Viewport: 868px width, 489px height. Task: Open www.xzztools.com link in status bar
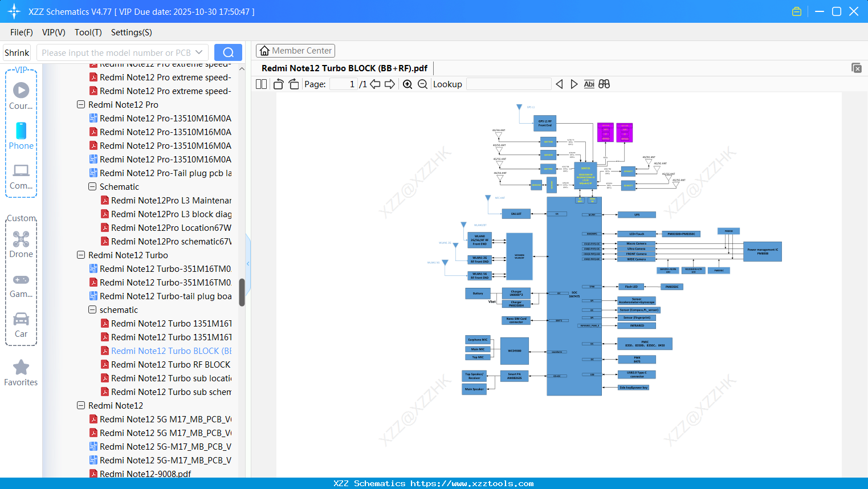click(472, 483)
